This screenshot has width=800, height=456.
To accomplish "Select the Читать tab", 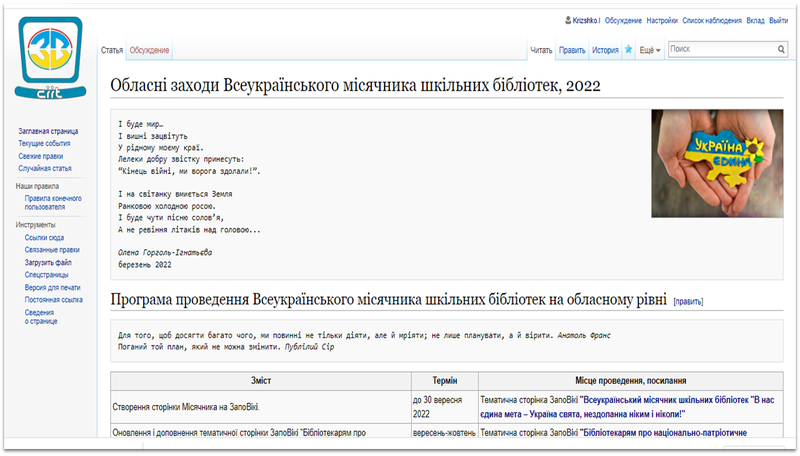I will (x=541, y=49).
